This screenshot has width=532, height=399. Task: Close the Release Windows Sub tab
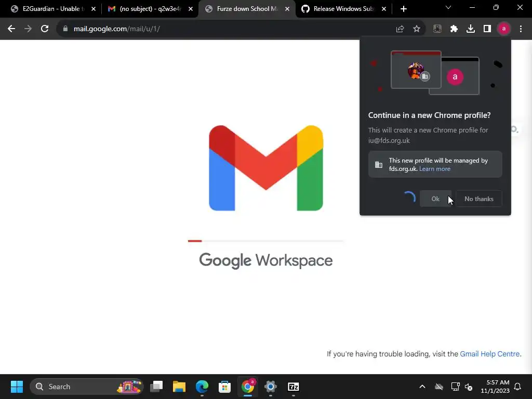(384, 9)
